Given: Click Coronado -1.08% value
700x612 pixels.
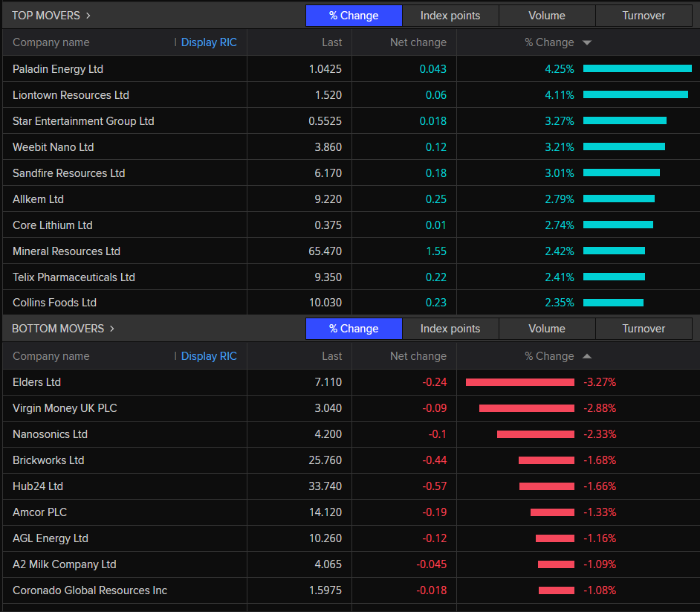Looking at the screenshot, I should coord(600,590).
